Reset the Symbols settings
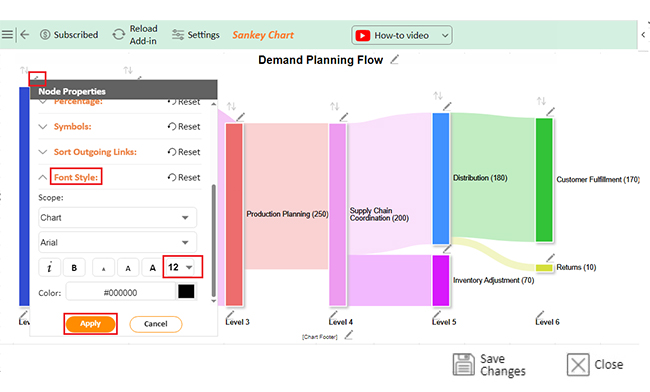The height and width of the screenshot is (392, 650). 184,126
